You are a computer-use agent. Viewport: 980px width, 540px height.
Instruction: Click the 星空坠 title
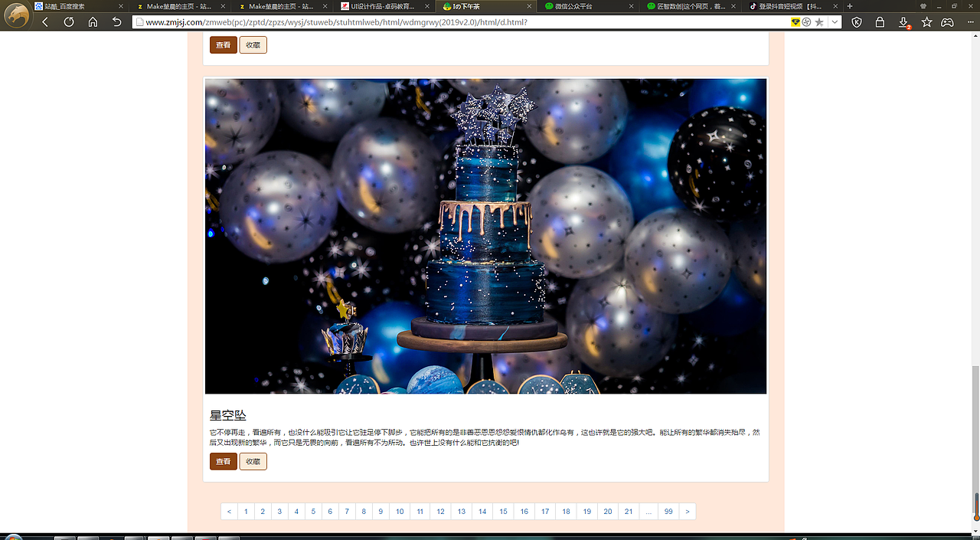tap(228, 415)
